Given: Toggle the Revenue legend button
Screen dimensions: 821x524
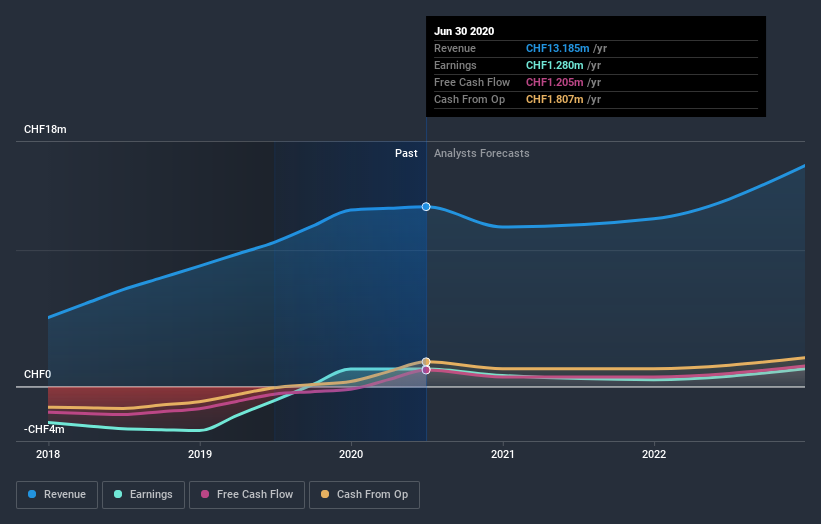Looking at the screenshot, I should click(57, 495).
